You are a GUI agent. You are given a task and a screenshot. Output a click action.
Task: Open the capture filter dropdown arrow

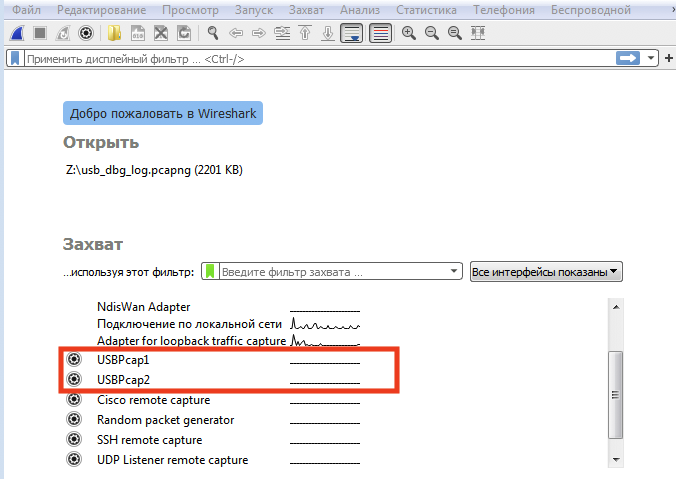(454, 272)
